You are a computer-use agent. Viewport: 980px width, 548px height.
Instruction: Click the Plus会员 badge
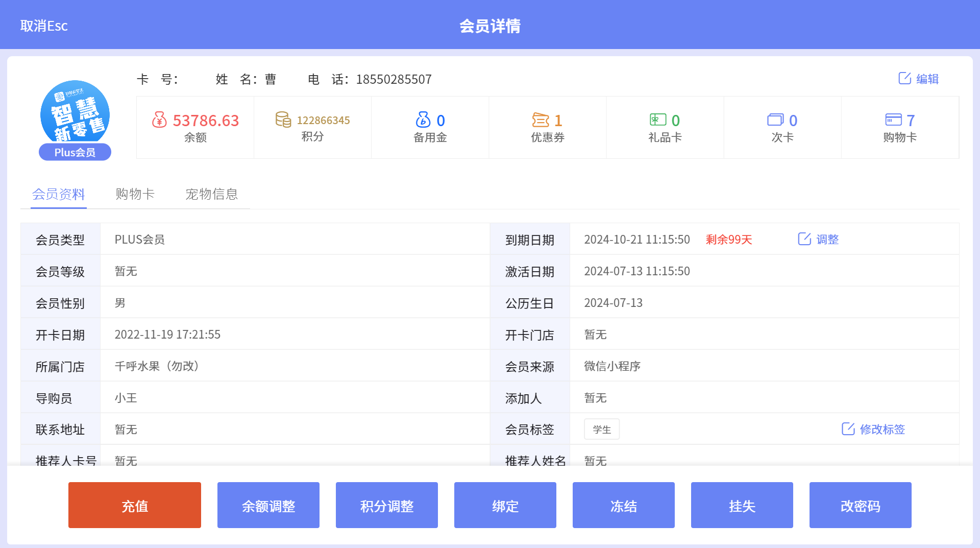[x=75, y=152]
